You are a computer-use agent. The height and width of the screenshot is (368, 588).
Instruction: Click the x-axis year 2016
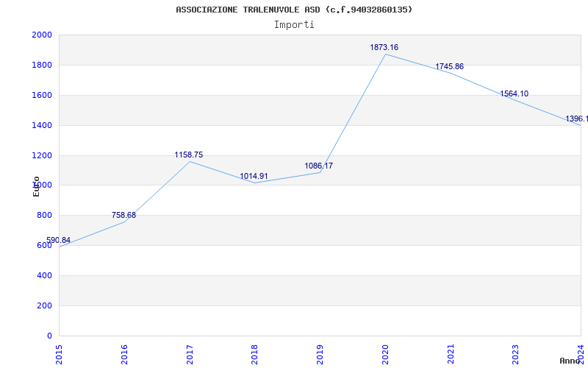(x=124, y=355)
